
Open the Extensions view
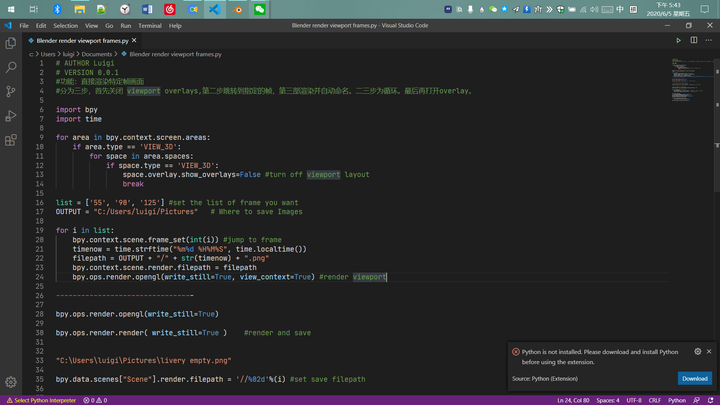pyautogui.click(x=11, y=140)
